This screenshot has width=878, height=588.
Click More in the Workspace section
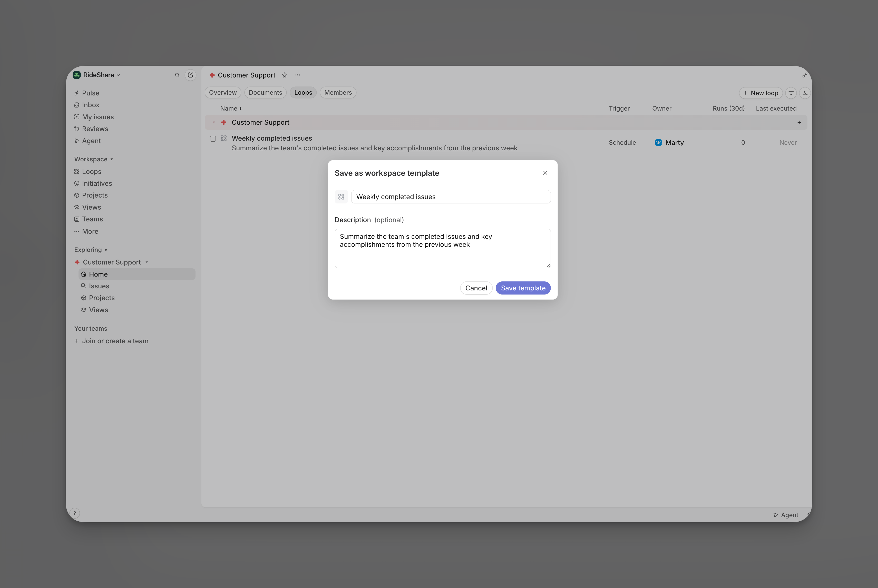click(86, 231)
